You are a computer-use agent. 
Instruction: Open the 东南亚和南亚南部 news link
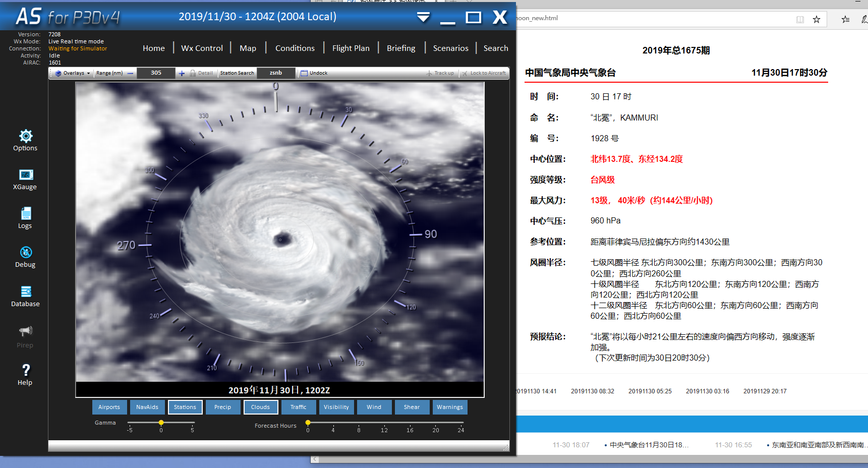tap(819, 445)
